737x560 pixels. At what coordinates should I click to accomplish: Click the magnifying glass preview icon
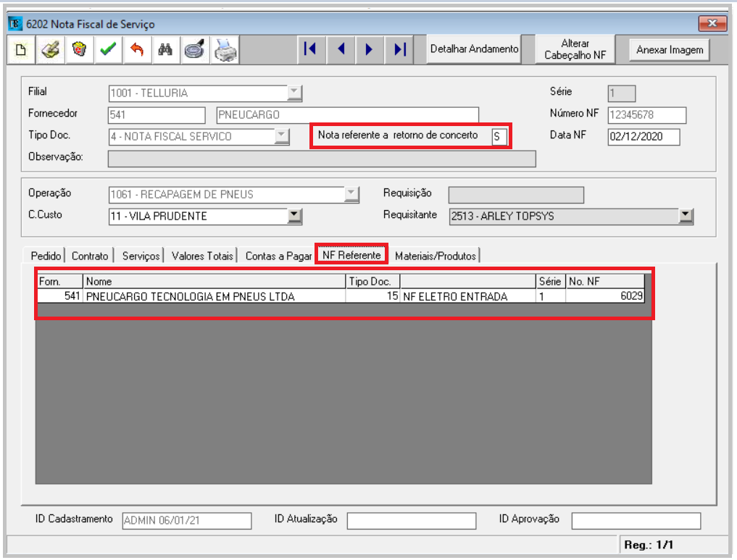[x=195, y=49]
